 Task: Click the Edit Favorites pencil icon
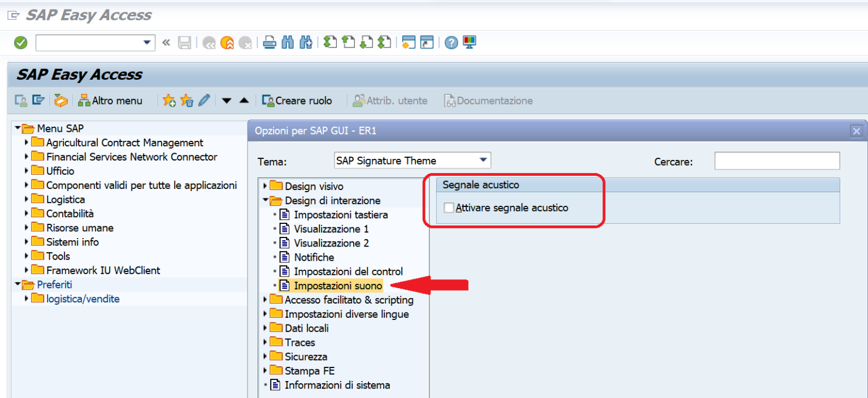pyautogui.click(x=204, y=100)
